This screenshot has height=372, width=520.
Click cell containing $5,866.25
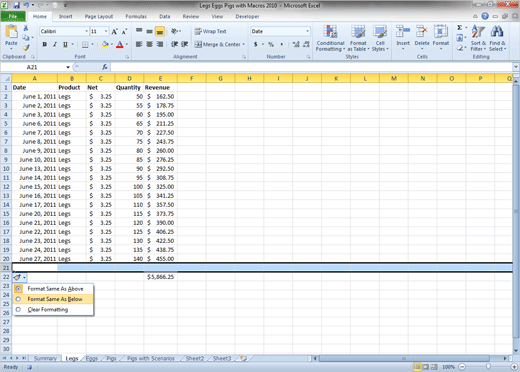click(x=160, y=277)
